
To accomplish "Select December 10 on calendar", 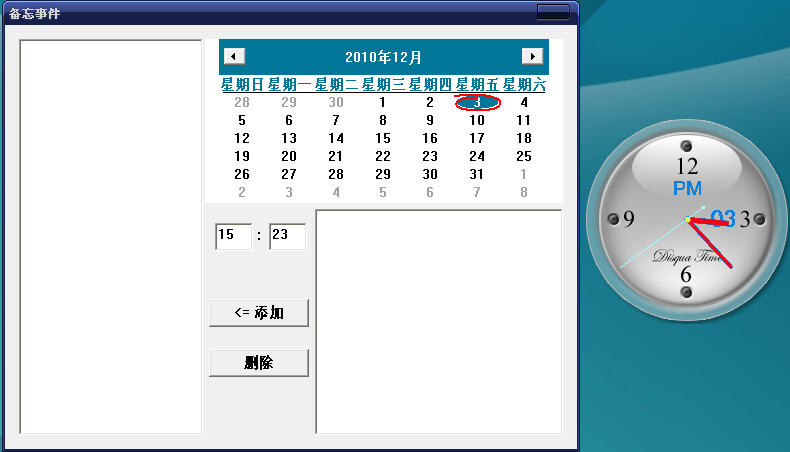I will tap(477, 120).
